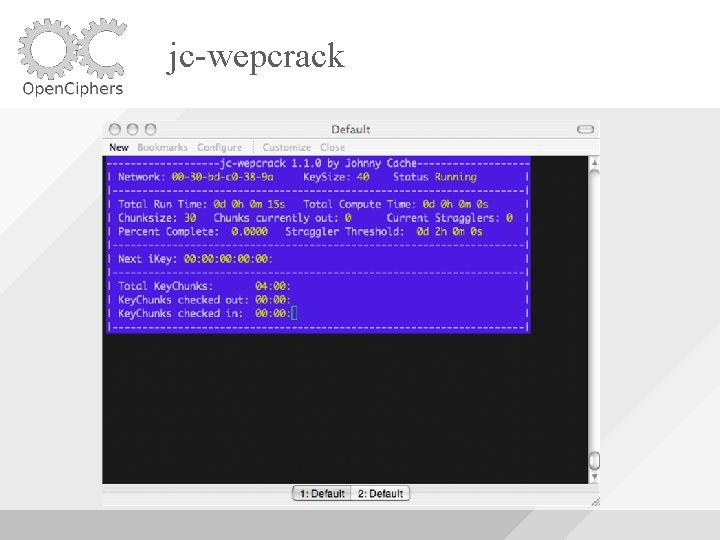Click the red close window button
This screenshot has height=540, width=720.
coord(115,129)
